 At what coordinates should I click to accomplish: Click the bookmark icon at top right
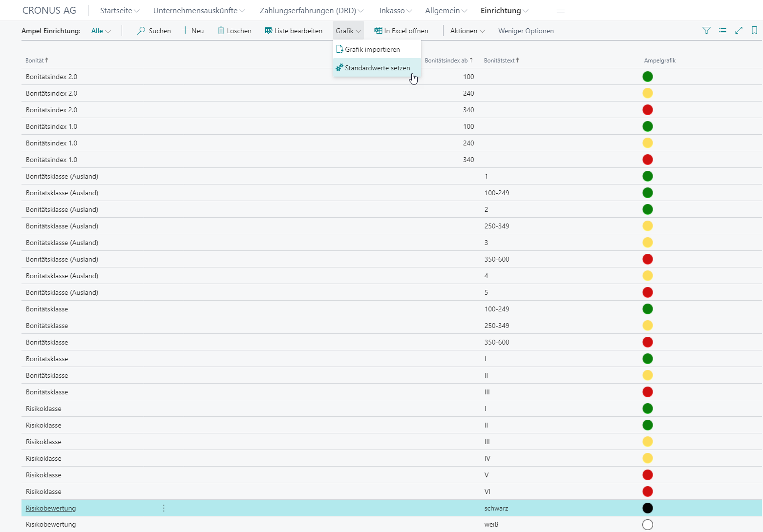(754, 31)
